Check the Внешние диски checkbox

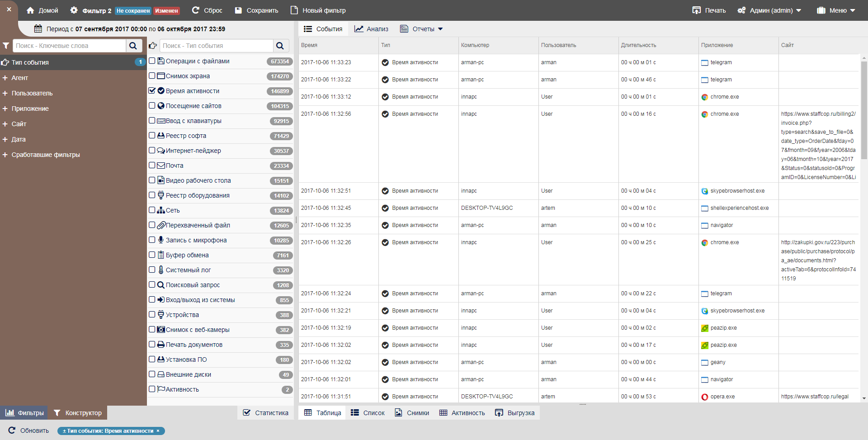[152, 374]
